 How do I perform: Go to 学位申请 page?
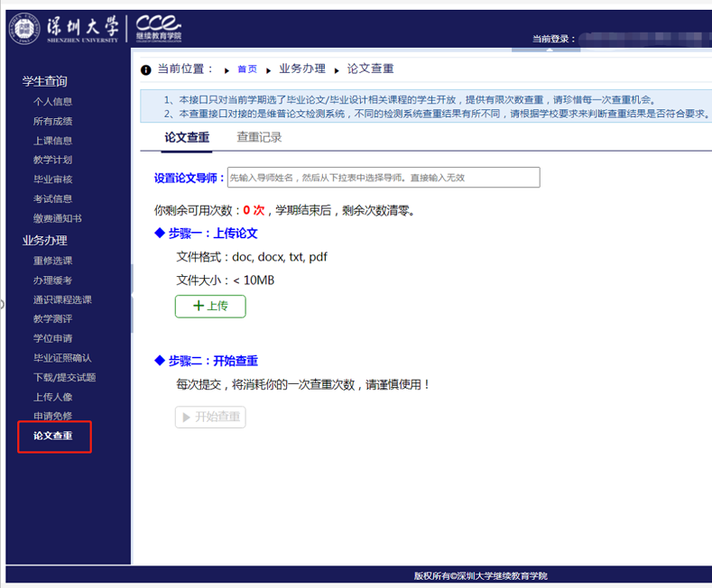pos(52,338)
